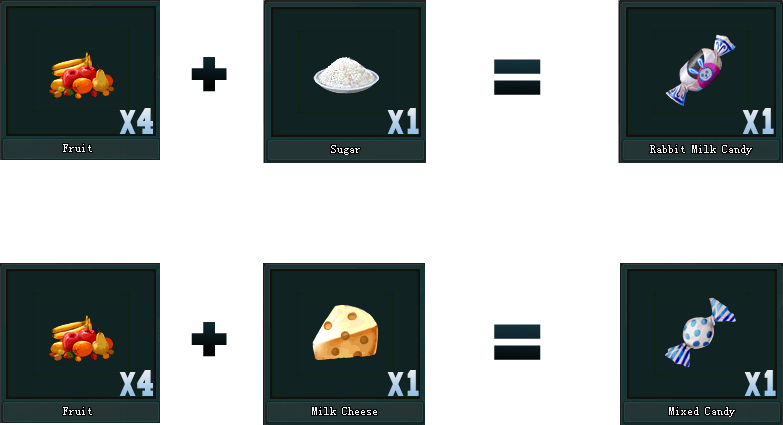Click the X1 quantity on Milk Cheese slot
The width and height of the screenshot is (783, 425).
[x=403, y=384]
